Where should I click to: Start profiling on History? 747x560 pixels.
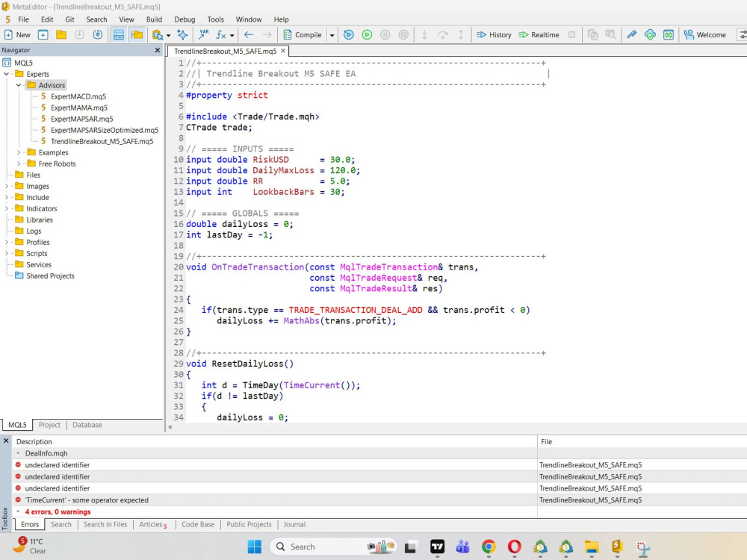(x=494, y=35)
